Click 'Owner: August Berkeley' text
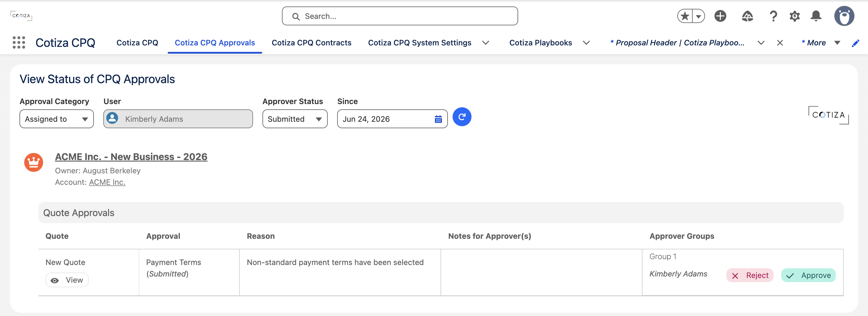 click(98, 171)
